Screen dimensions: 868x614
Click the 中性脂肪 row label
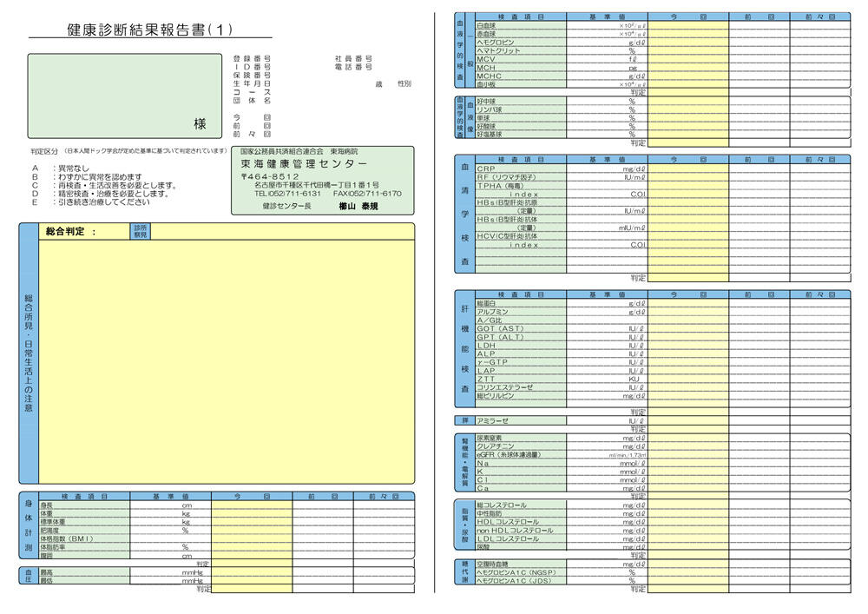[490, 514]
